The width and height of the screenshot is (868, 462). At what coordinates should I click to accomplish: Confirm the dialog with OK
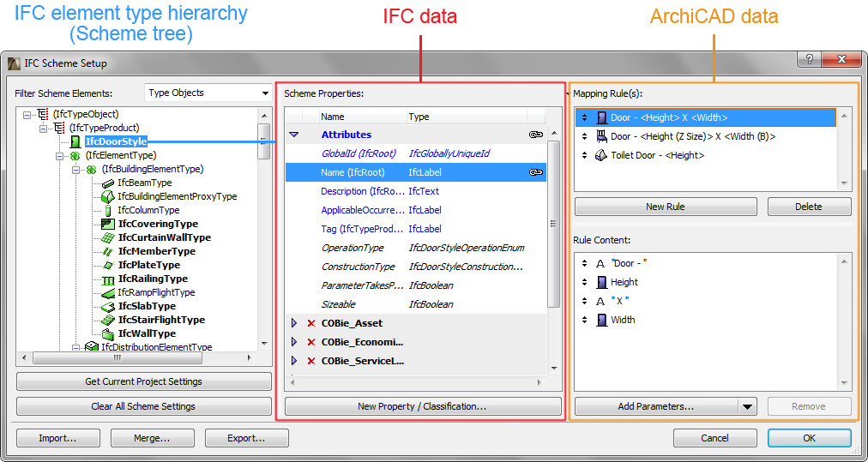[x=810, y=438]
